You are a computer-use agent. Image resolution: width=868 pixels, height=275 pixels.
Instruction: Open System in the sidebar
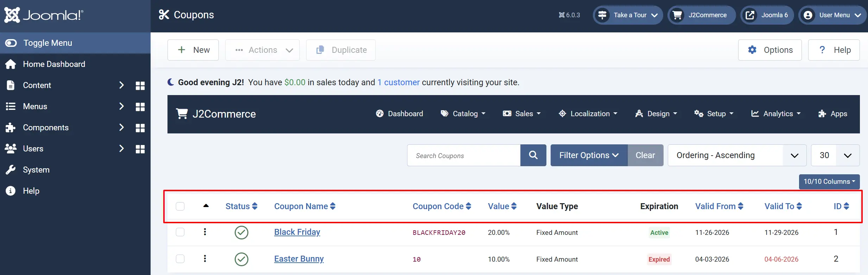[x=75, y=170]
